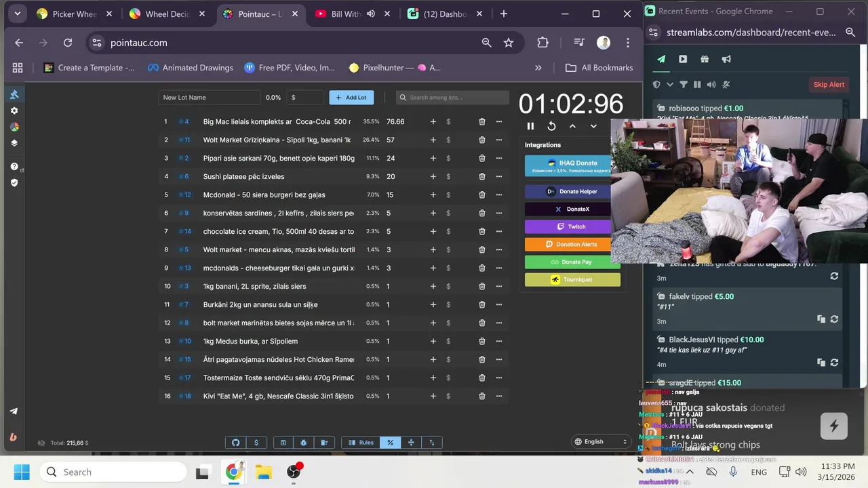Bookmark page with the star icon
Screen dimensions: 868x488
[x=509, y=43]
